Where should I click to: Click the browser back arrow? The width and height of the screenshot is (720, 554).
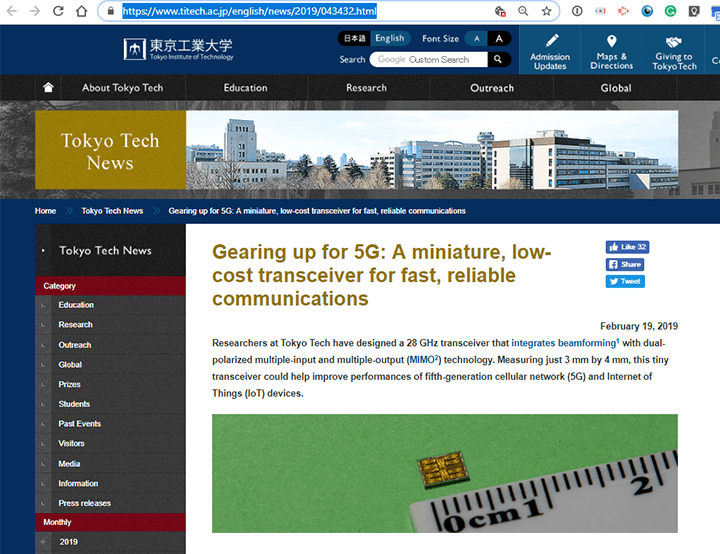pos(12,11)
